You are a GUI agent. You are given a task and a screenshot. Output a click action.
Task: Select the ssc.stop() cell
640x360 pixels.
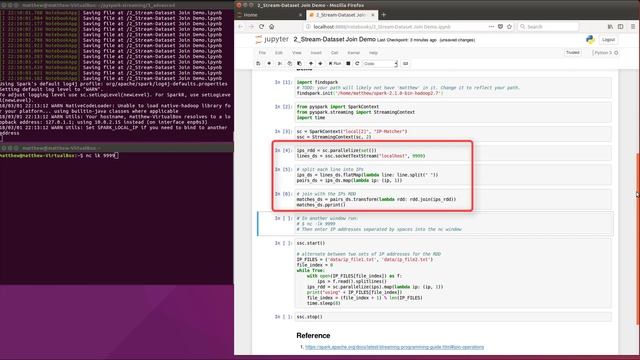[453, 317]
